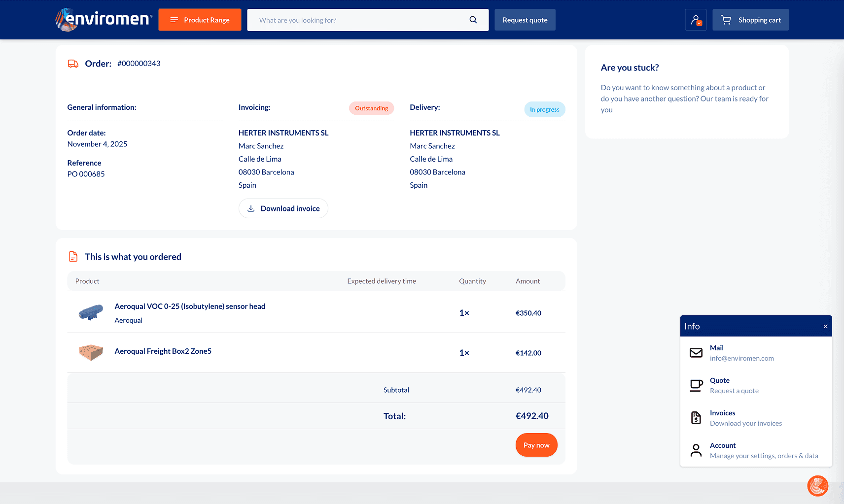
Task: Click the search magnifier icon
Action: click(x=473, y=20)
